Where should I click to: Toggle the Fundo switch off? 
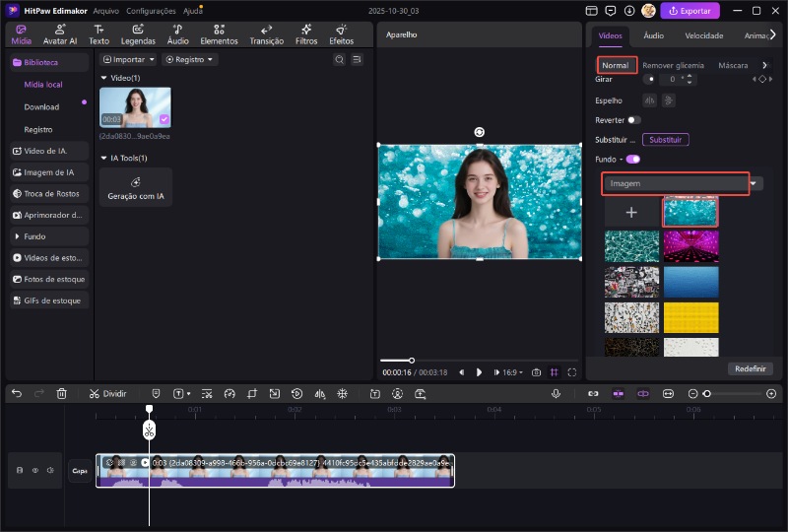coord(633,160)
